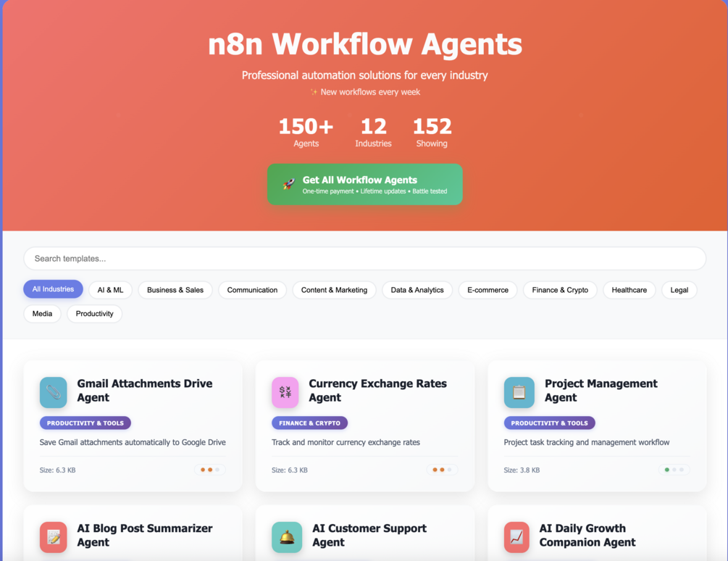Click the service bell icon on Customer Support card
The image size is (728, 561).
point(287,537)
